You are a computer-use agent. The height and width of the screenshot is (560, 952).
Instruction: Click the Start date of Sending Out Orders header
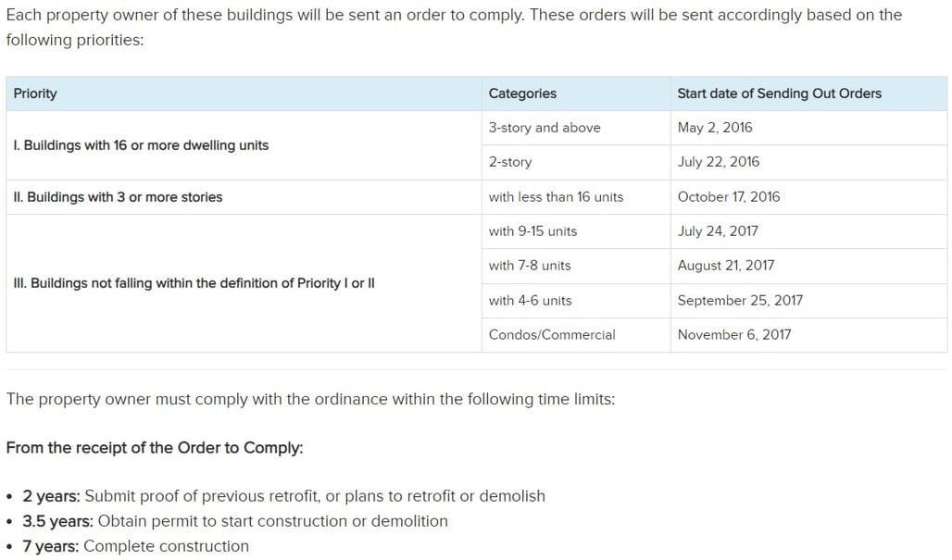(808, 93)
